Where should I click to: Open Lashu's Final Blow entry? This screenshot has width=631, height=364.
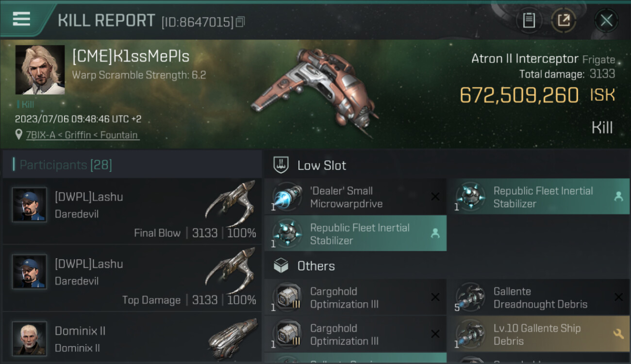coord(131,211)
